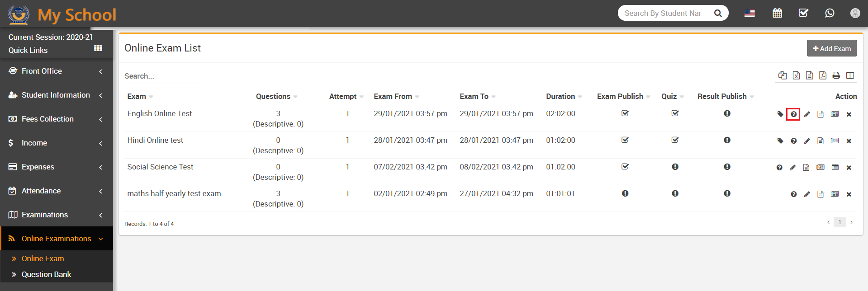Open the calendar icon in header

tap(777, 13)
